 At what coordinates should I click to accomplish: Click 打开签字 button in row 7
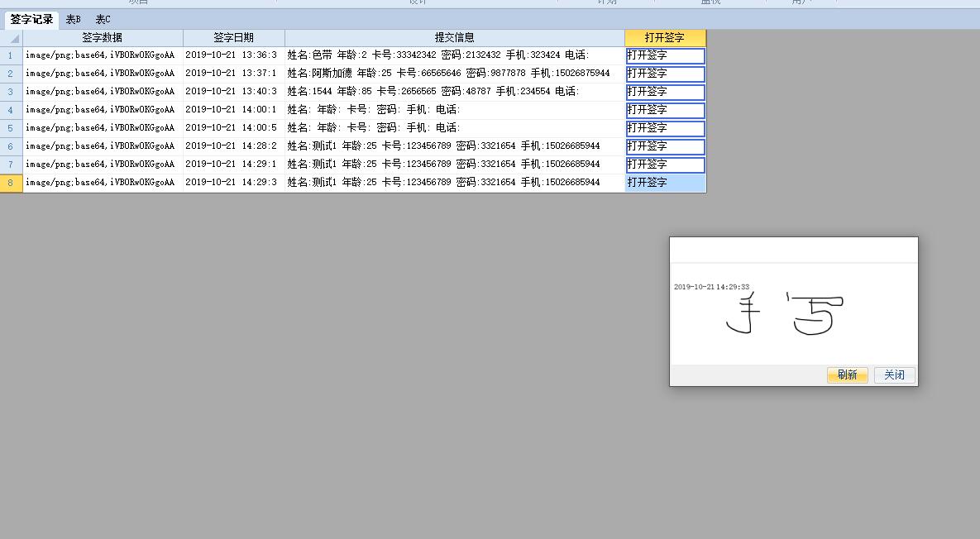666,165
